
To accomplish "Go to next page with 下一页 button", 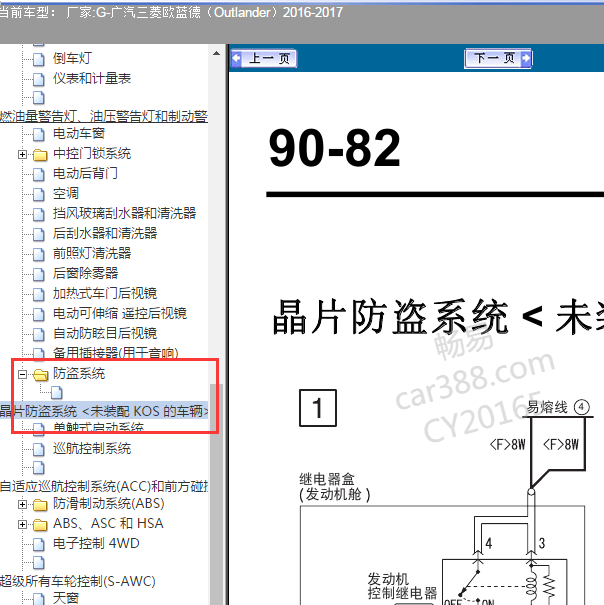I will pyautogui.click(x=498, y=59).
